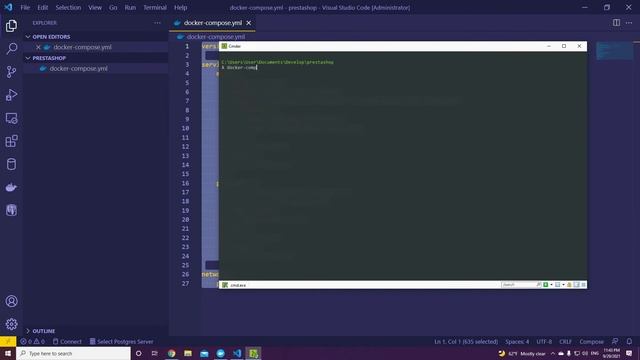Click the Split Editor Right icon

[616, 23]
